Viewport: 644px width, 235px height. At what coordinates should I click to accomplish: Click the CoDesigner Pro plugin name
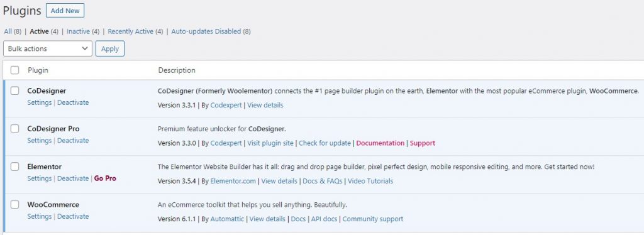point(53,128)
